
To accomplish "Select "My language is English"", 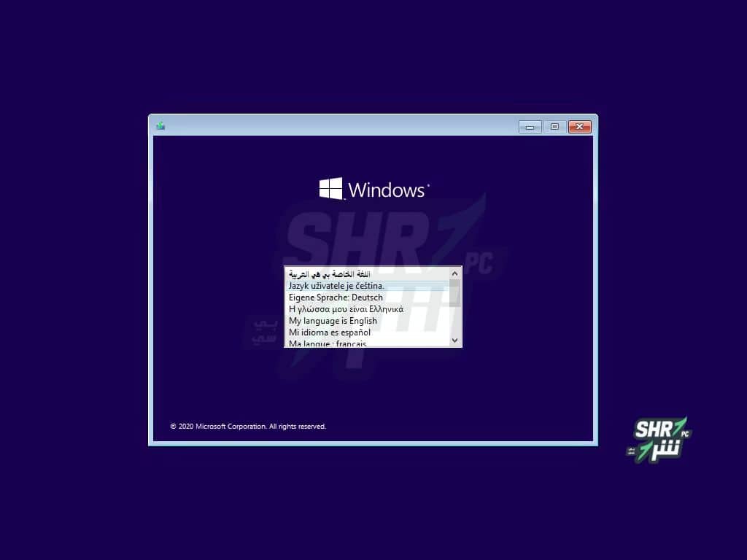I will [368, 321].
